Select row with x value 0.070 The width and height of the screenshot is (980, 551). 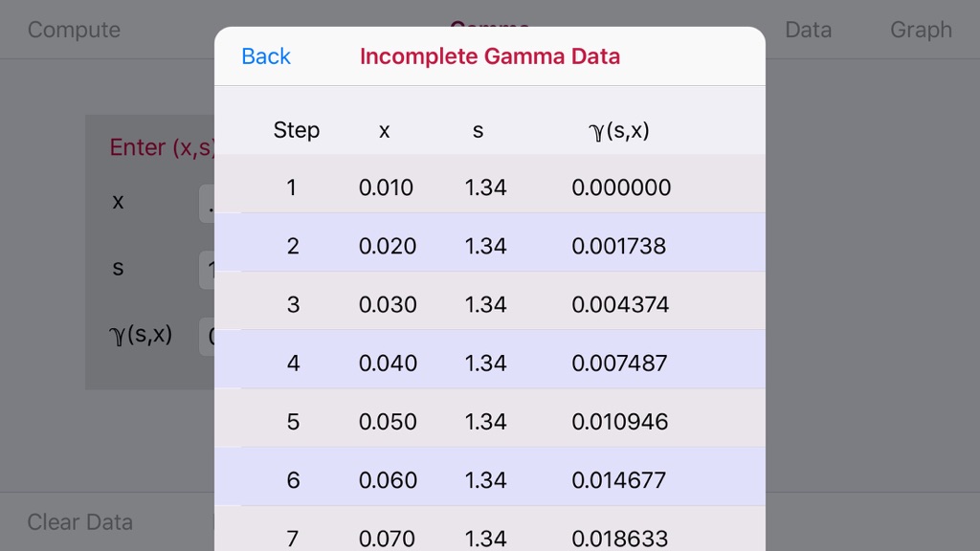point(490,528)
